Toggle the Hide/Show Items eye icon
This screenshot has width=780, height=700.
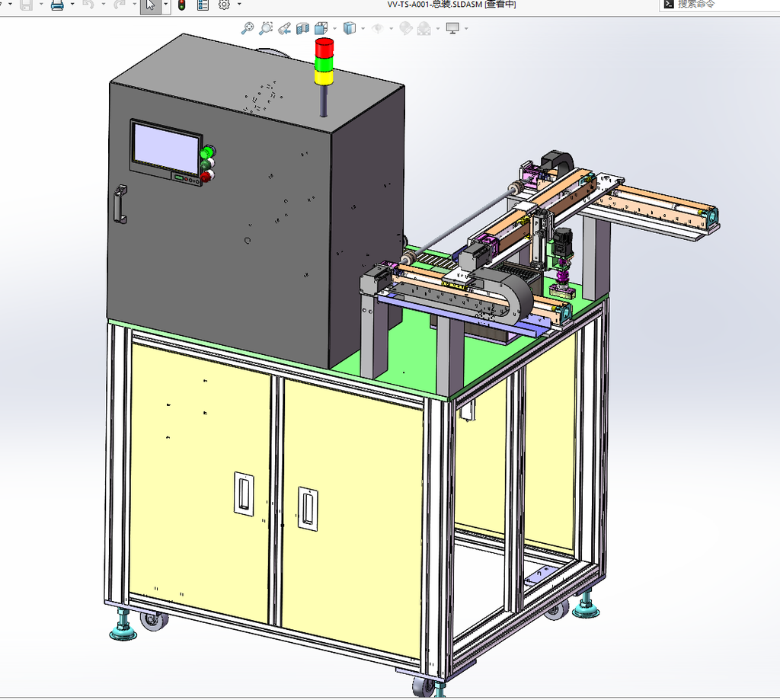point(378,29)
